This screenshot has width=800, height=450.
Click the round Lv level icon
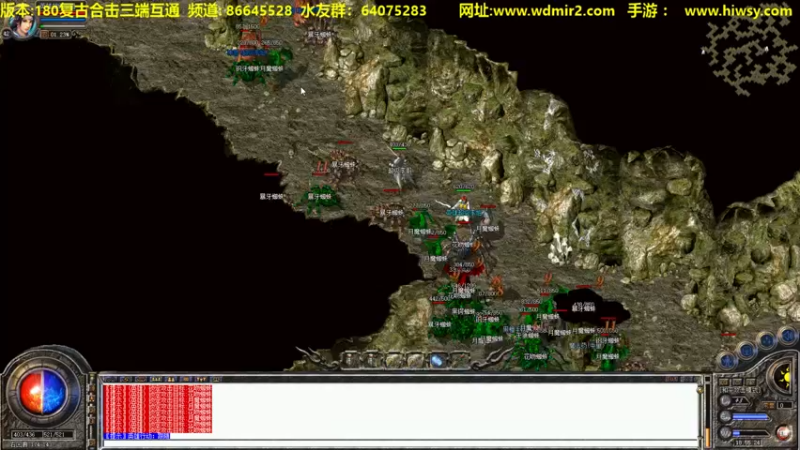[725, 400]
